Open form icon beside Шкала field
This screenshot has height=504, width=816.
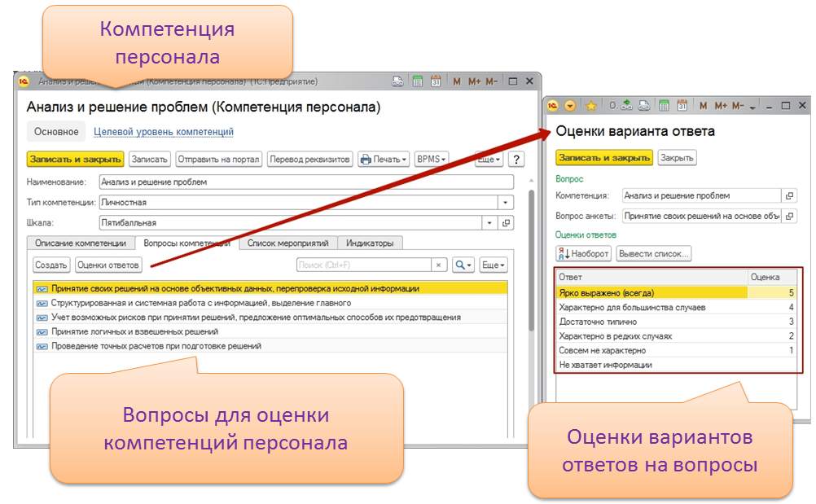(x=507, y=222)
